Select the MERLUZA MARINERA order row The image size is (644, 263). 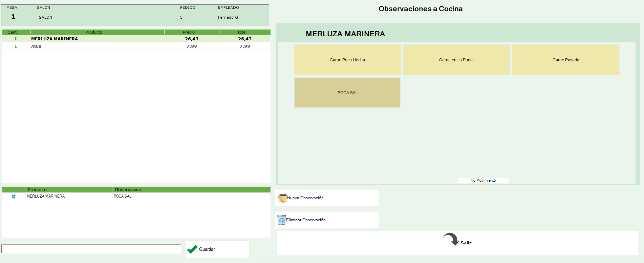point(55,39)
